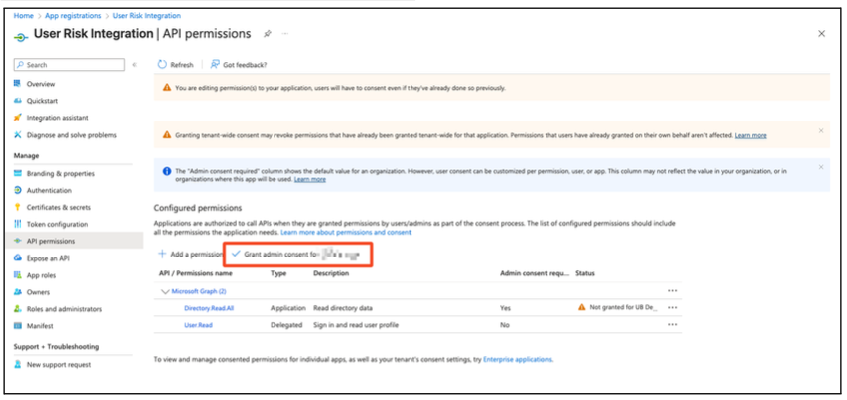
Task: Click the Quickstart cloud icon
Action: point(17,101)
